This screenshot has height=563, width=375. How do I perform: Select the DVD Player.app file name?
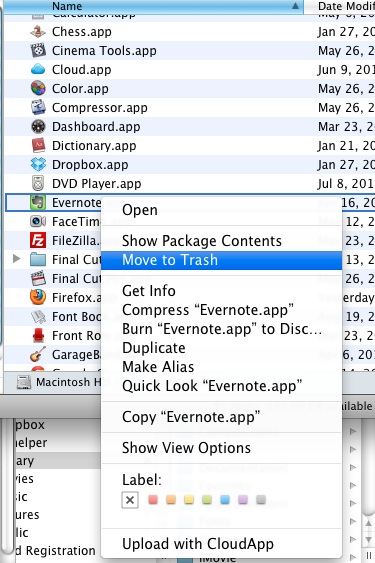97,184
